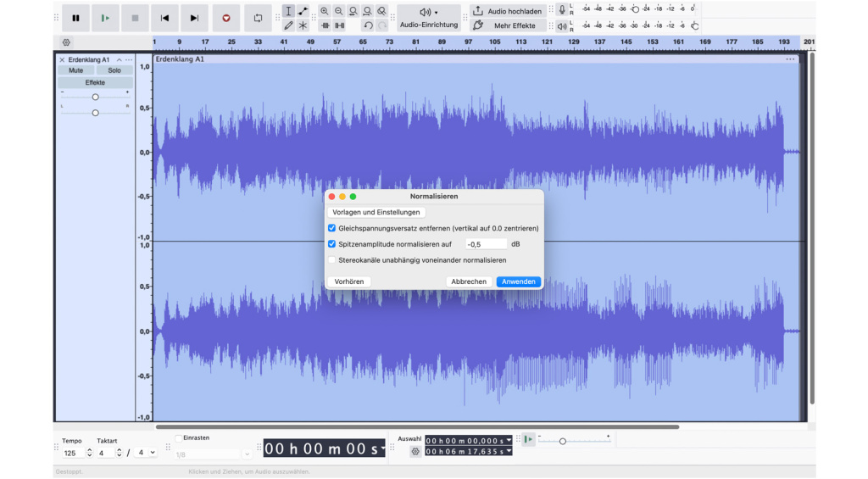Click the play-at-speed green button
Image resolution: width=868 pixels, height=479 pixels.
pyautogui.click(x=529, y=440)
